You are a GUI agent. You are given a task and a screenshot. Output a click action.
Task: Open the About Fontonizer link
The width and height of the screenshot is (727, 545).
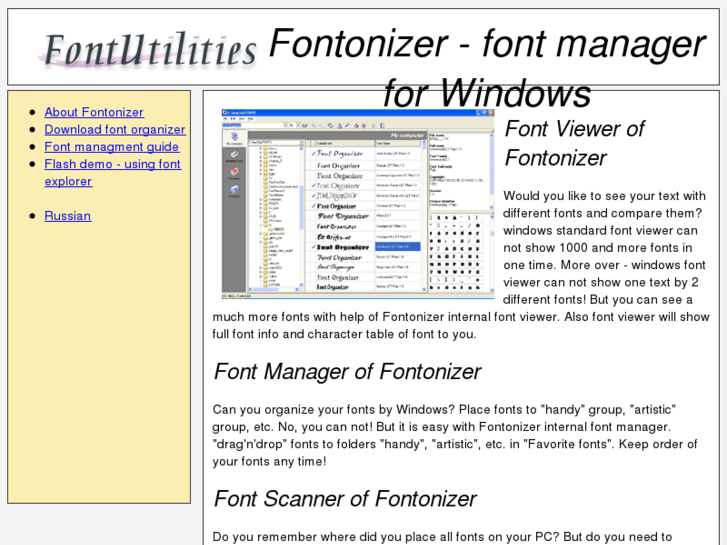tap(94, 112)
